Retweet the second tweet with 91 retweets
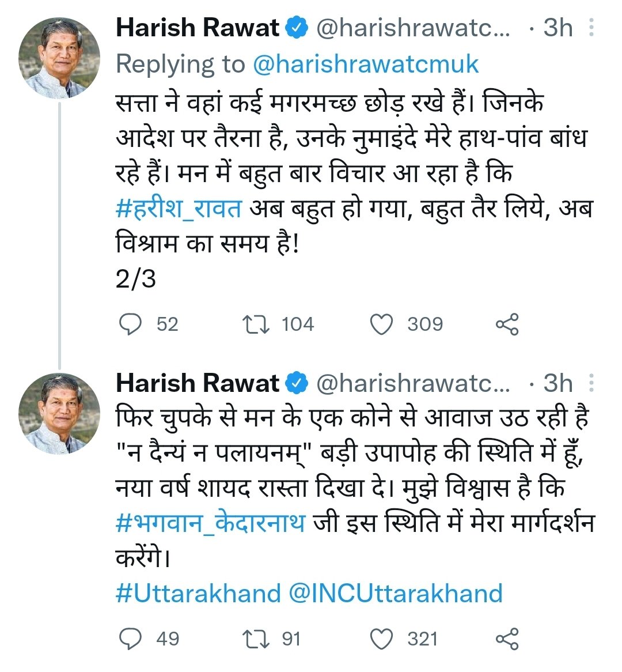 pyautogui.click(x=256, y=639)
